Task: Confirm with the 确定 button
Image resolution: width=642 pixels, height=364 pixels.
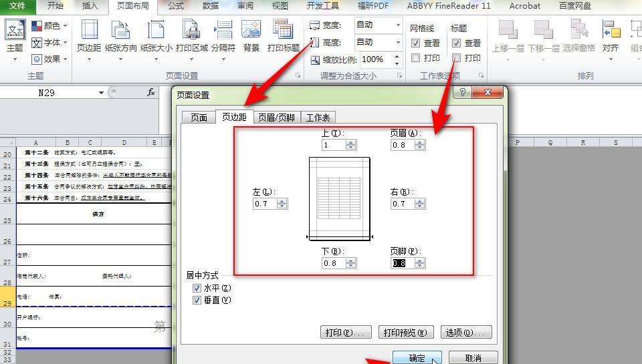Action: [x=417, y=357]
